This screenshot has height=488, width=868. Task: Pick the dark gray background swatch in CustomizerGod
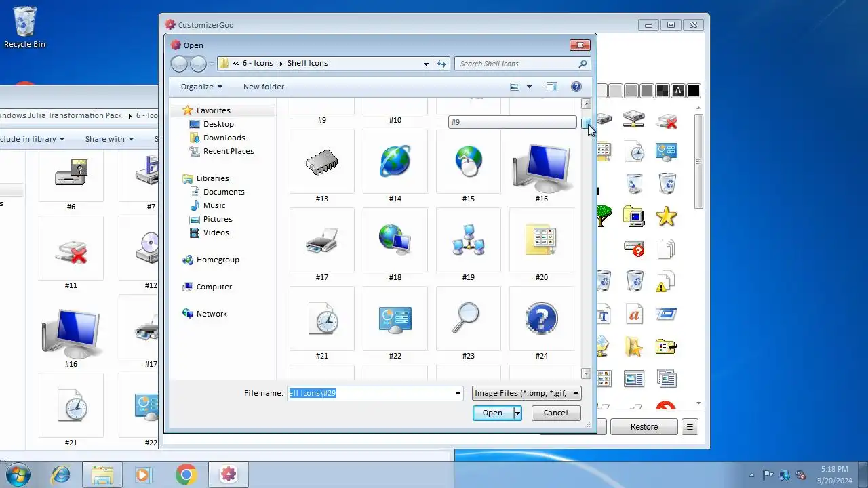click(x=646, y=91)
